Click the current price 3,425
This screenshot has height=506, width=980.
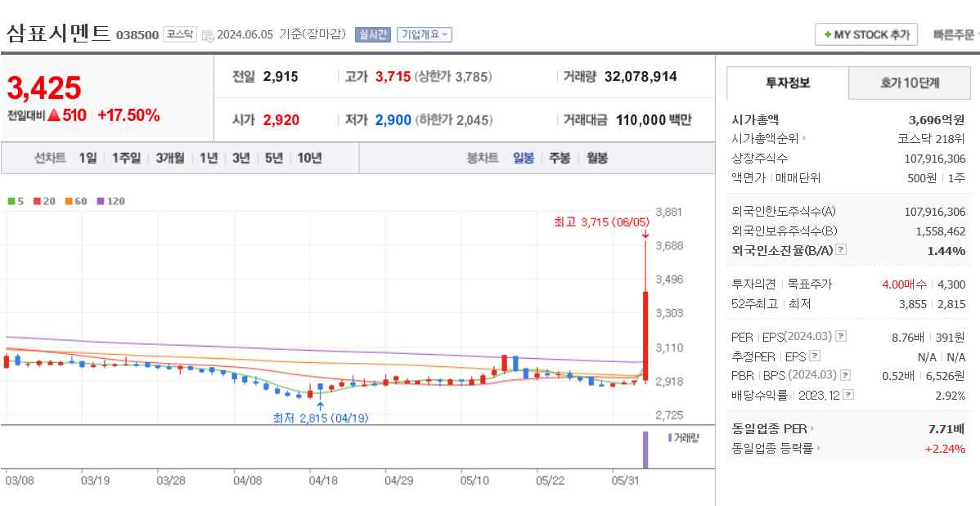[x=44, y=88]
